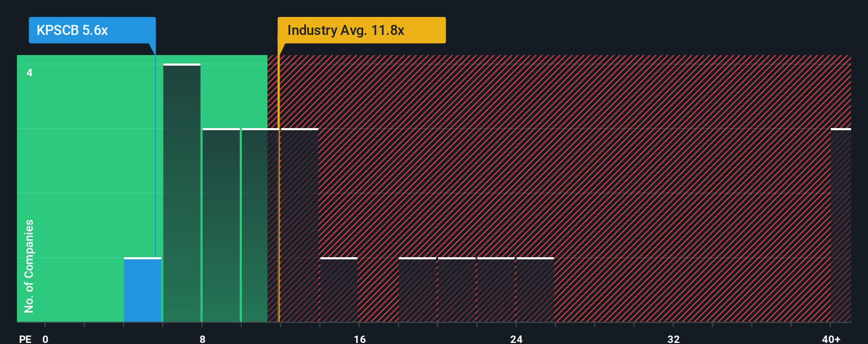Click the short bar ending at PE 24

tap(496, 290)
